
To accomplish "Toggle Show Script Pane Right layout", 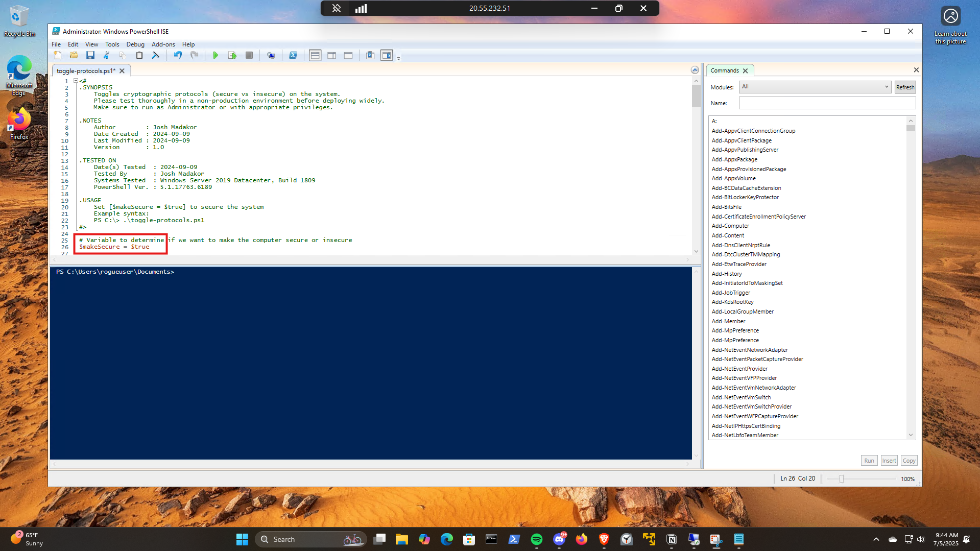I will pos(332,55).
